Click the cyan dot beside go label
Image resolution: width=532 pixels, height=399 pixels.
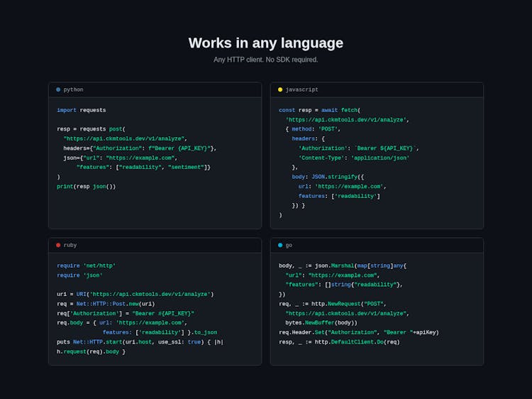click(x=280, y=245)
